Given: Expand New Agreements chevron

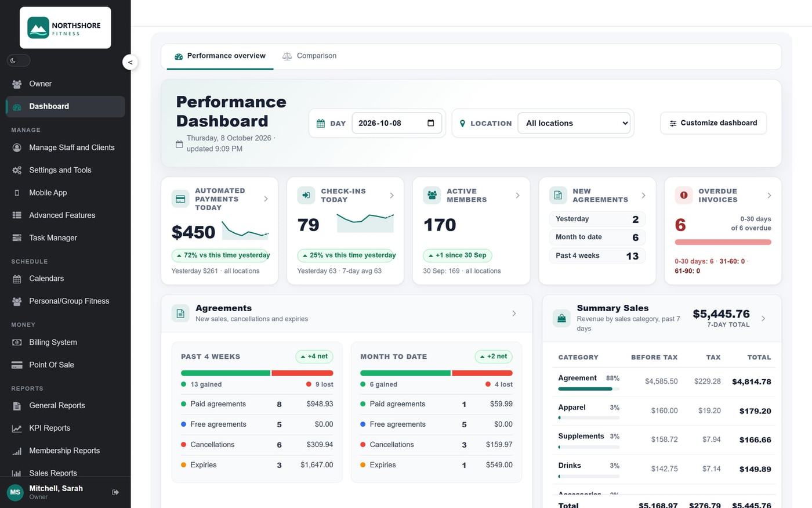Looking at the screenshot, I should 643,196.
